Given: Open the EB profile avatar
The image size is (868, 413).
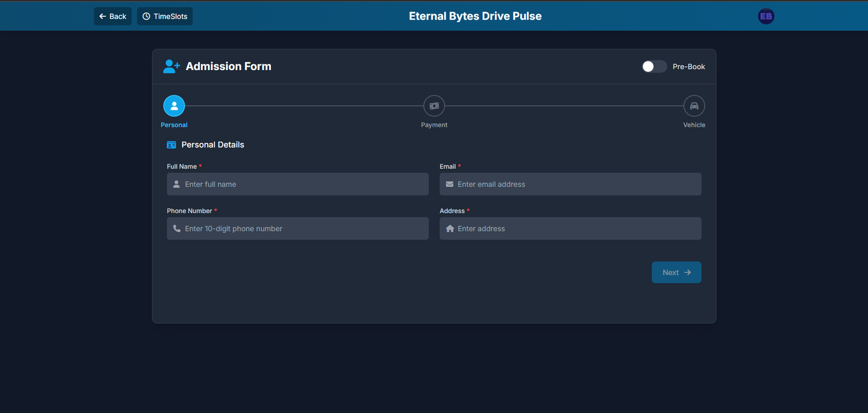Looking at the screenshot, I should (x=765, y=16).
